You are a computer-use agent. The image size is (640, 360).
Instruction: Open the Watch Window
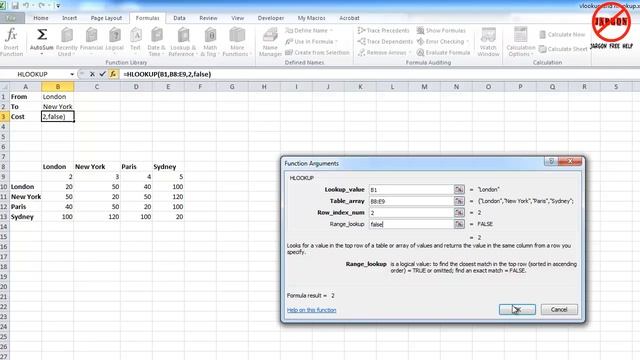pos(488,42)
